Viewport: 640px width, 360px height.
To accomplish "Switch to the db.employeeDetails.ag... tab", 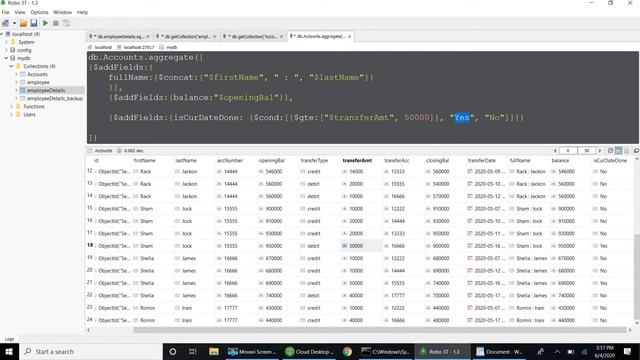I will click(x=118, y=36).
